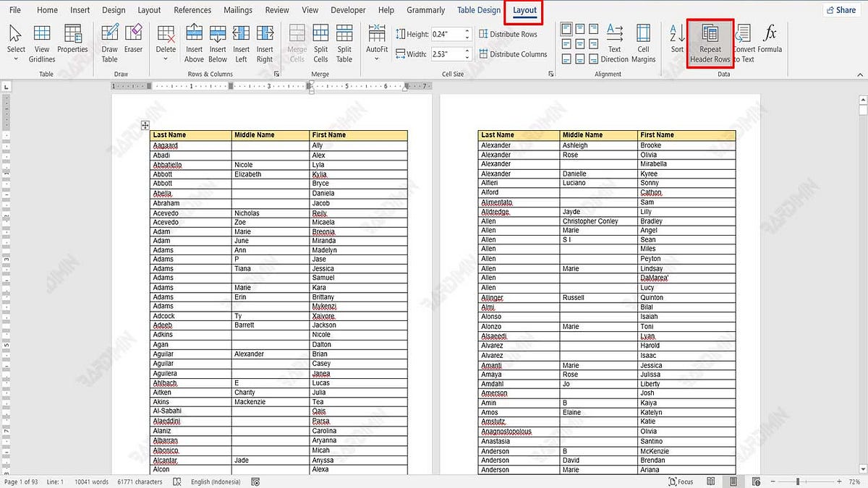Insert a column to the right

click(265, 43)
